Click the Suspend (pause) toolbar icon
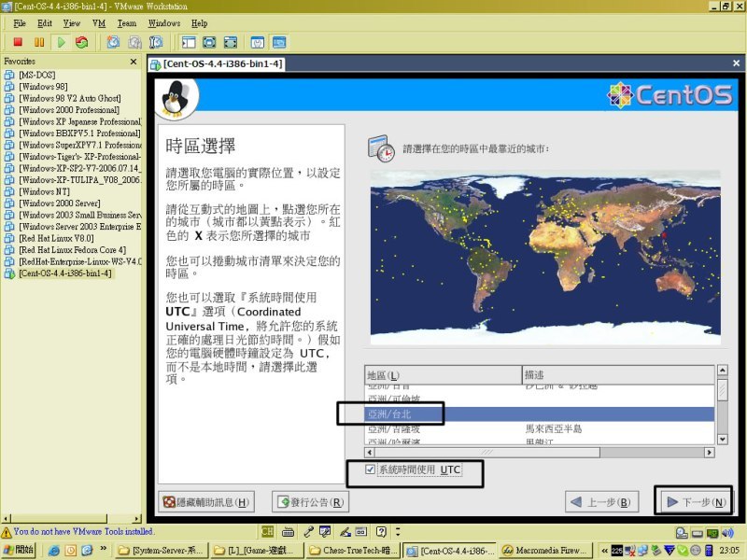This screenshot has height=560, width=747. pos(39,42)
